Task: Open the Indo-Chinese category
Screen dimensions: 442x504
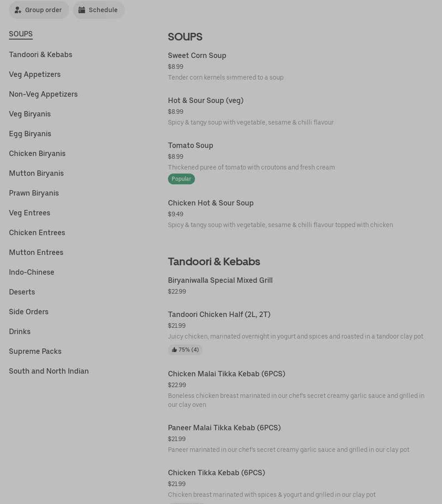Action: coord(31,272)
